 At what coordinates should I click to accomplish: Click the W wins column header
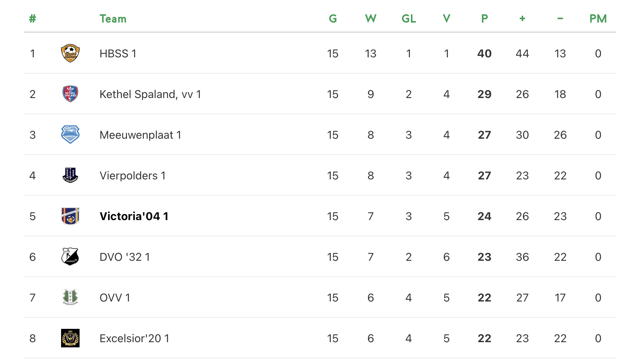click(x=371, y=19)
